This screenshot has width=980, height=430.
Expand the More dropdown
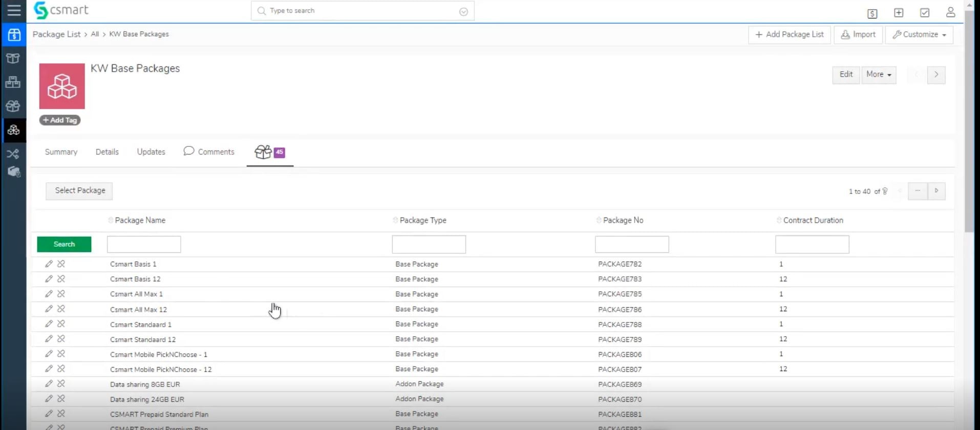(x=879, y=75)
